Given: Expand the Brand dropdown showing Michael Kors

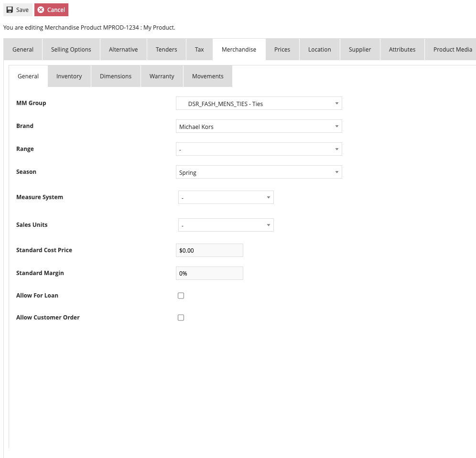Looking at the screenshot, I should (x=259, y=126).
